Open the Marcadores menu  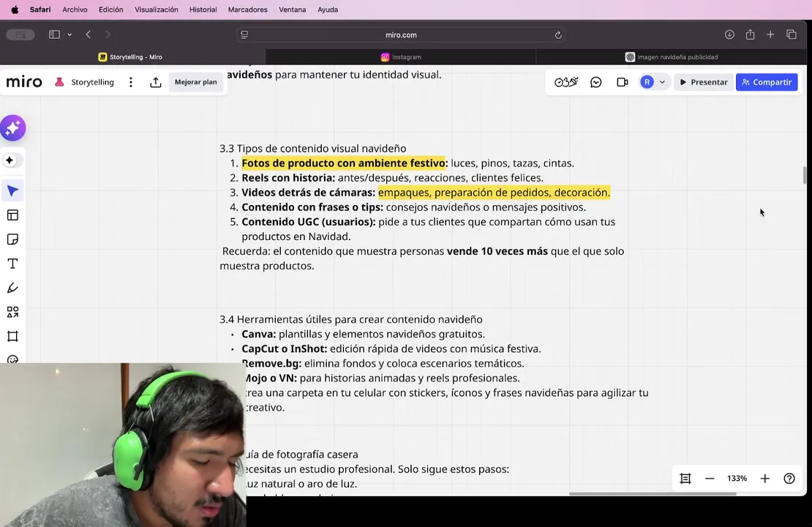tap(247, 10)
